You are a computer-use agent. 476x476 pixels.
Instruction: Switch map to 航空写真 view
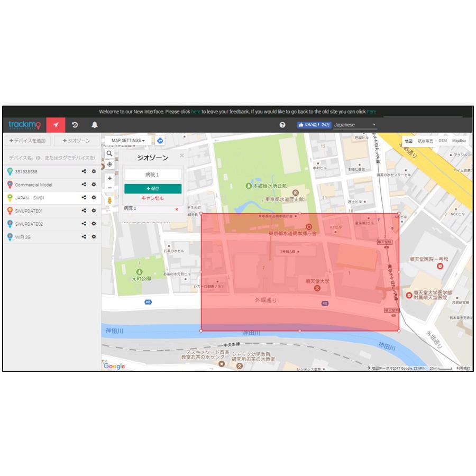[425, 141]
